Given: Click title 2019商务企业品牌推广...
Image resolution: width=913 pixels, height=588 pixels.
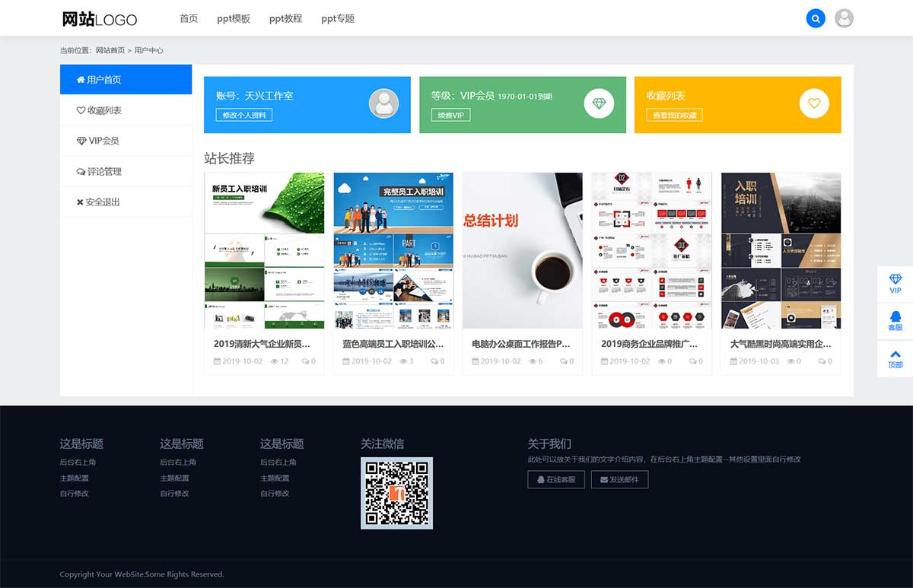Looking at the screenshot, I should [x=650, y=344].
